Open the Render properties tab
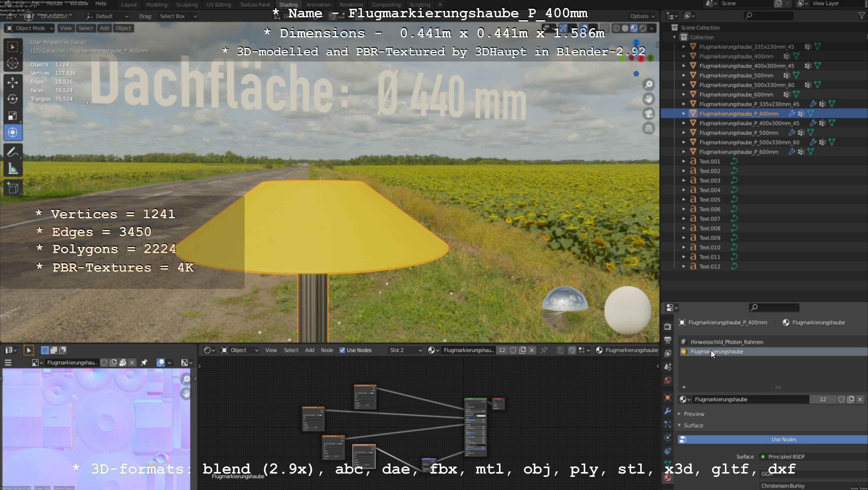This screenshot has width=868, height=490. coord(667,327)
